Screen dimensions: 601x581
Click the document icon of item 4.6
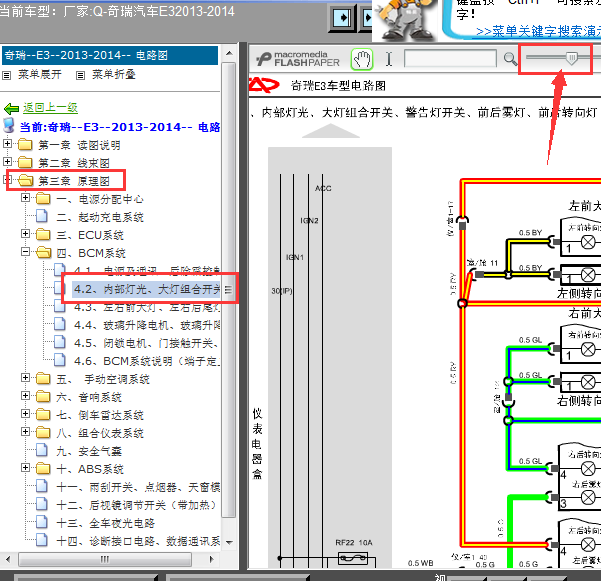point(59,361)
